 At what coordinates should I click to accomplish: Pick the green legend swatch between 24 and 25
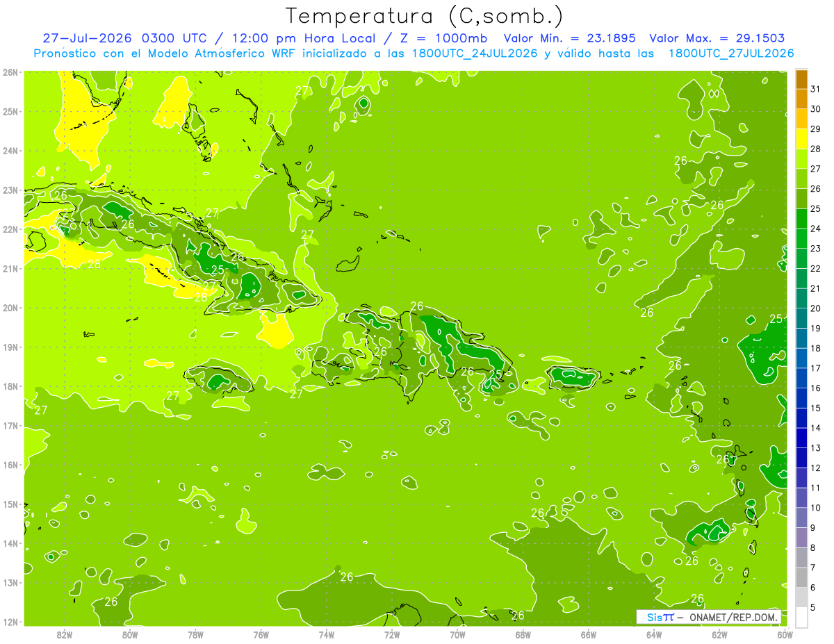(801, 218)
